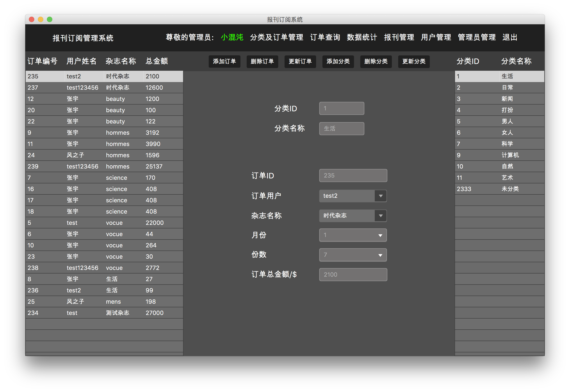Viewport: 570px width, 392px height.
Task: Click the 更新分类 button
Action: point(414,62)
